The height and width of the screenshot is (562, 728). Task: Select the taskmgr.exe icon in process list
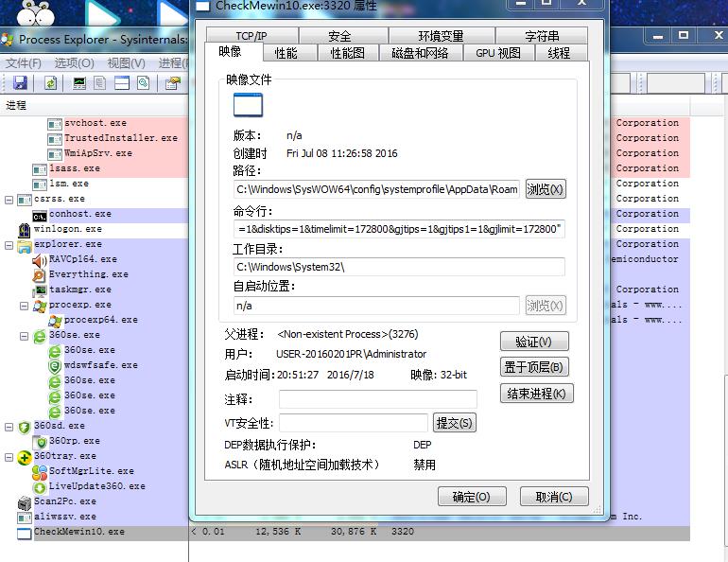click(40, 290)
